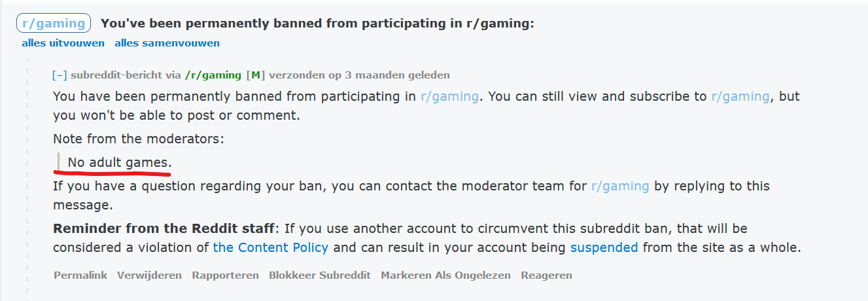Report the message via Rapporteren
This screenshot has width=868, height=301.
point(225,275)
